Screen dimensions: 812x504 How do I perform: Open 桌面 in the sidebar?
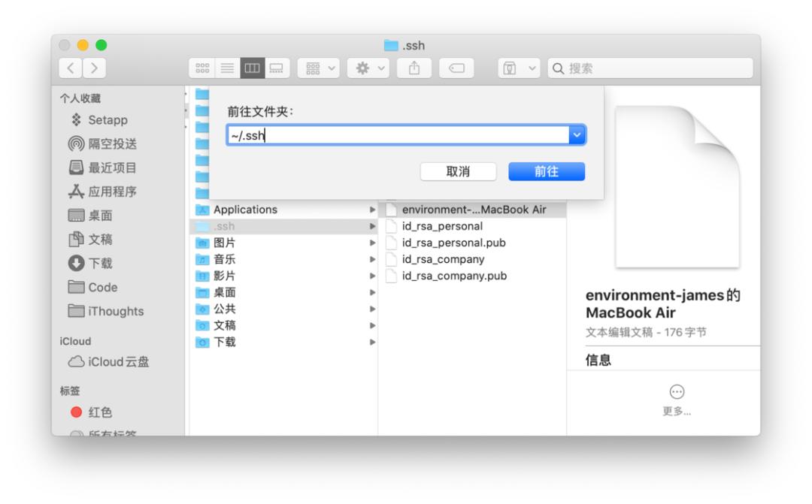point(91,216)
